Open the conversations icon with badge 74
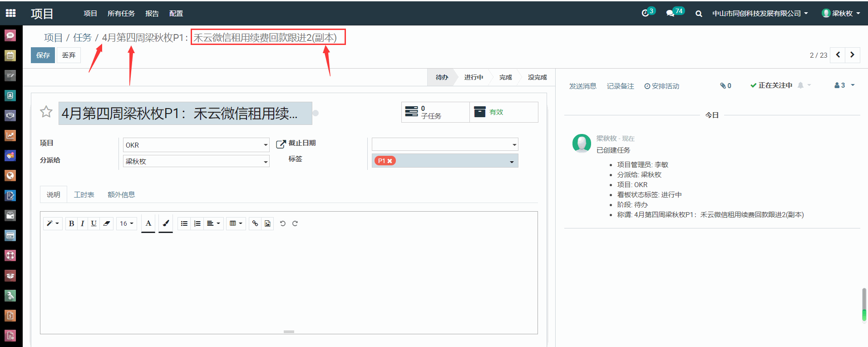The height and width of the screenshot is (347, 868). [x=670, y=13]
